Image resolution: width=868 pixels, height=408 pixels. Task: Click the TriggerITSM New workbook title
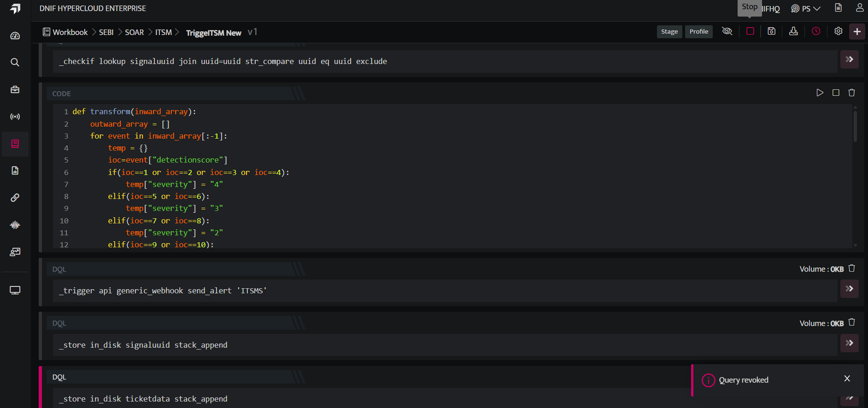pos(214,33)
